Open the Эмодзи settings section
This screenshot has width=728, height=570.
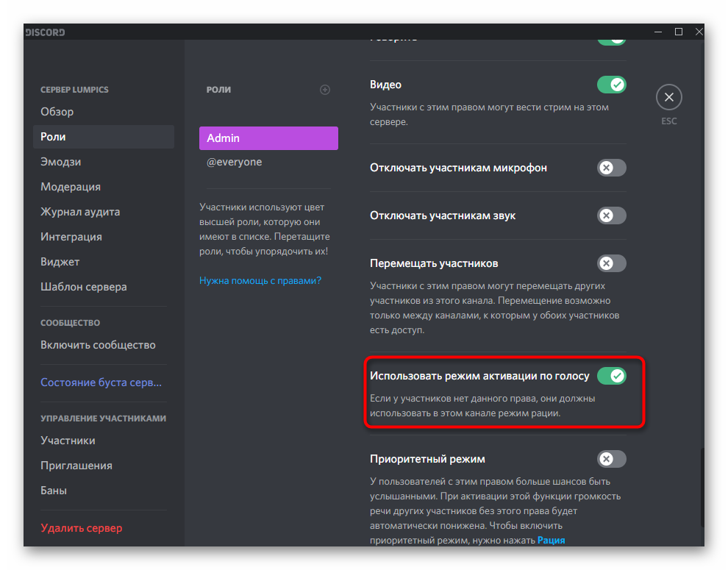[61, 162]
